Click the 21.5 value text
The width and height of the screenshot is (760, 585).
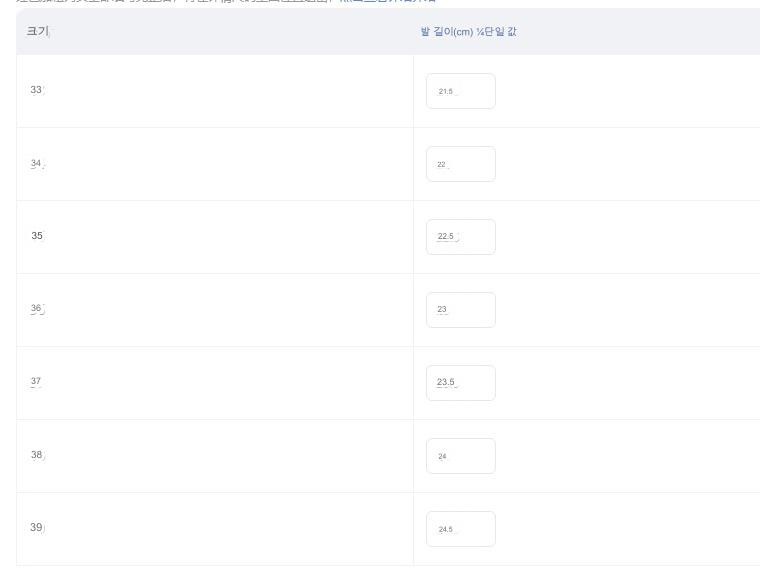point(446,92)
